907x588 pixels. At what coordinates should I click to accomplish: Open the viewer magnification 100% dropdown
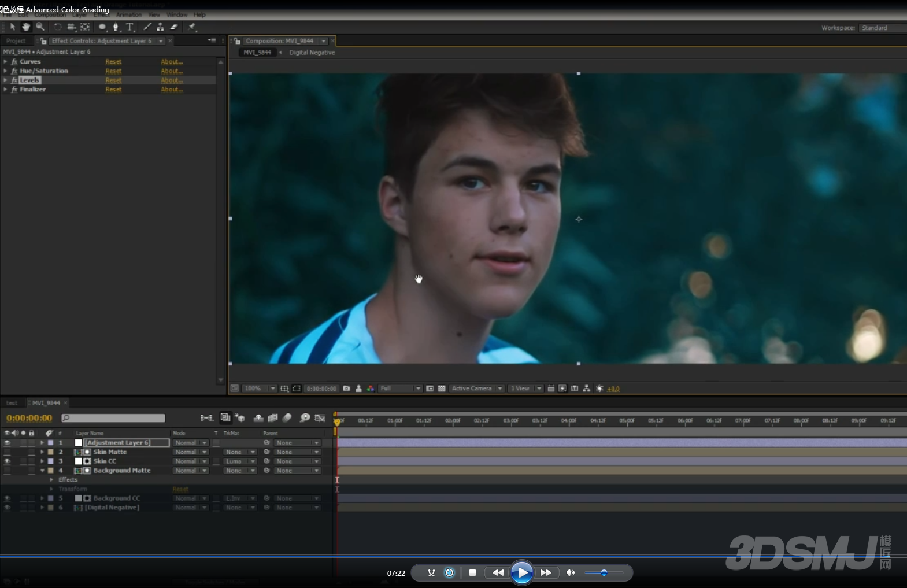point(259,389)
